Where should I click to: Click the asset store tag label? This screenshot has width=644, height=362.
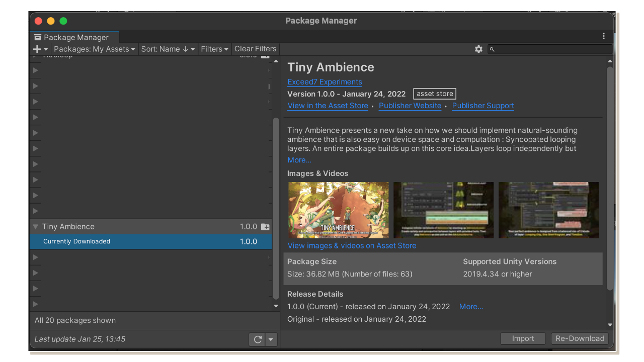pyautogui.click(x=435, y=94)
